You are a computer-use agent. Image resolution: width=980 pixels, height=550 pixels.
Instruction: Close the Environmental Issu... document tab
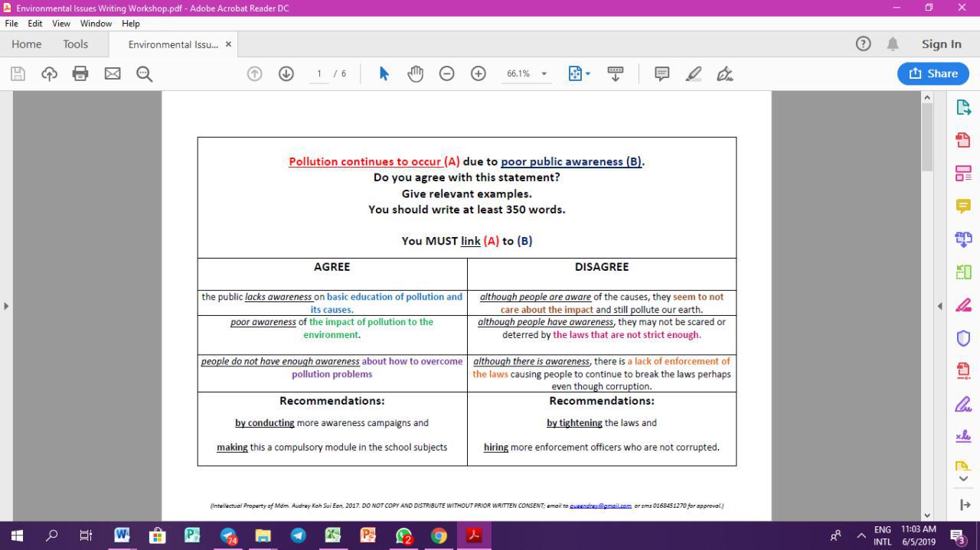click(x=228, y=44)
